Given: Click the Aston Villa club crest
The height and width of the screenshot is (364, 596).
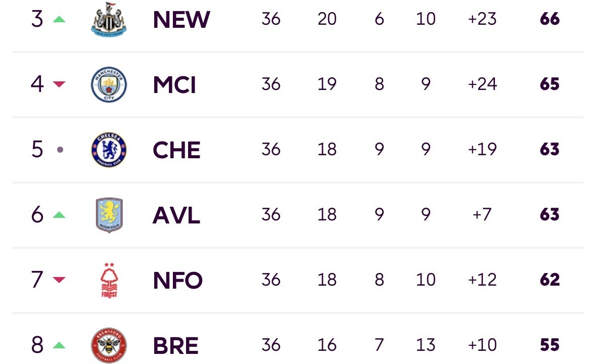Looking at the screenshot, I should point(109,215).
